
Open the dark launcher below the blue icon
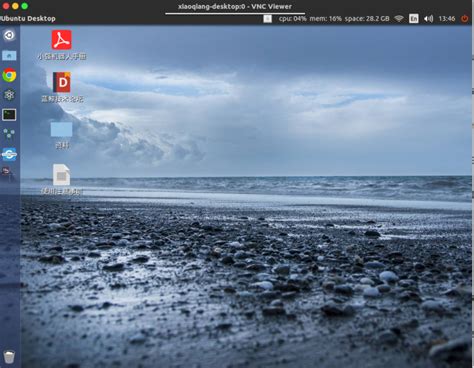pyautogui.click(x=8, y=173)
